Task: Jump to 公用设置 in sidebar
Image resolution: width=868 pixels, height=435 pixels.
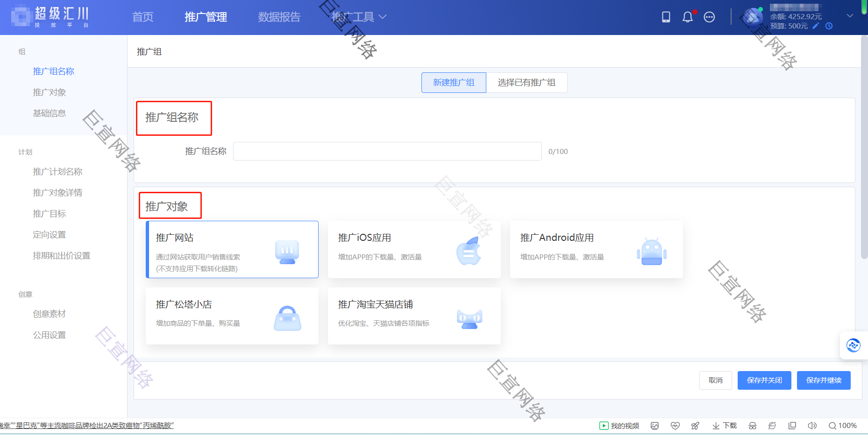Action: [x=49, y=335]
